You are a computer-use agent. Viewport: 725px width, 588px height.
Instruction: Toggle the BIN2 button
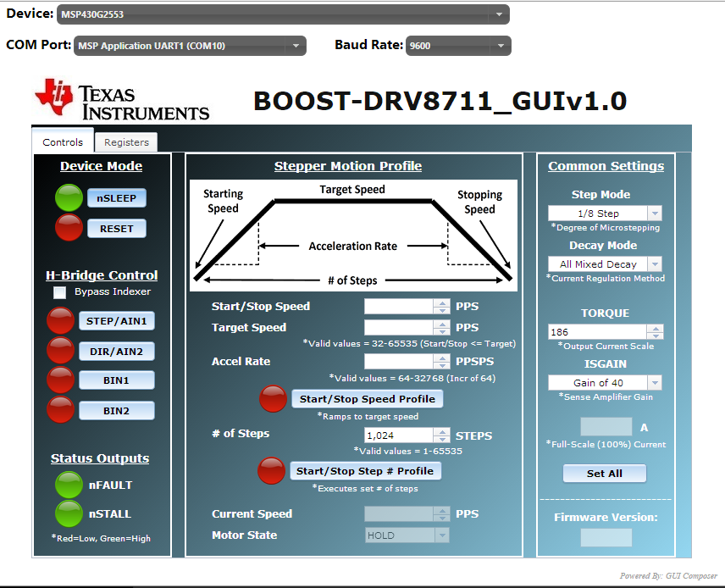click(x=117, y=411)
